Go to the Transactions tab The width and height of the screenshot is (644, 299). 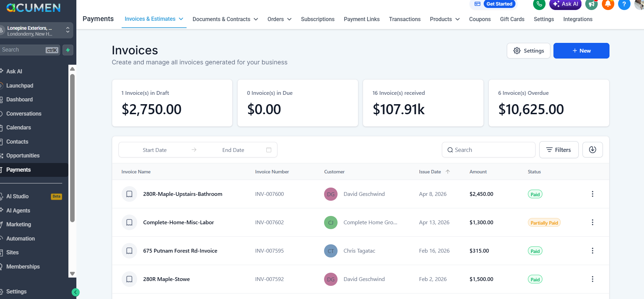click(x=405, y=19)
